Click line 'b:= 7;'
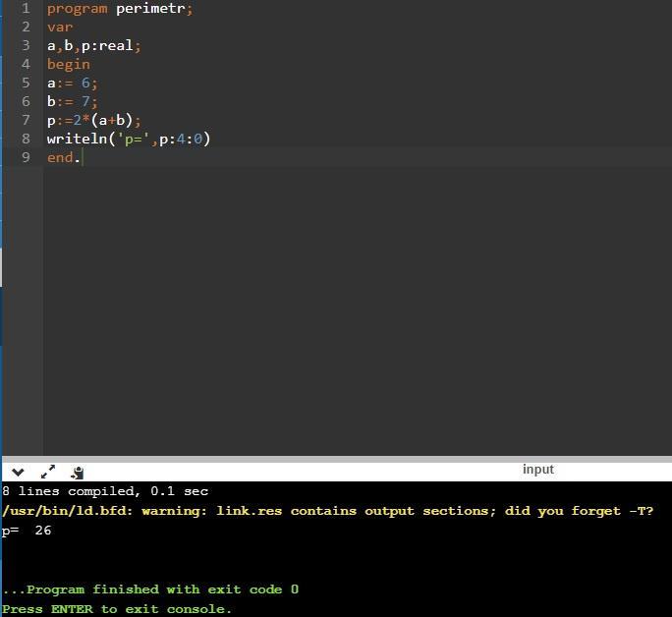Viewport: 672px width, 617px height. [73, 101]
